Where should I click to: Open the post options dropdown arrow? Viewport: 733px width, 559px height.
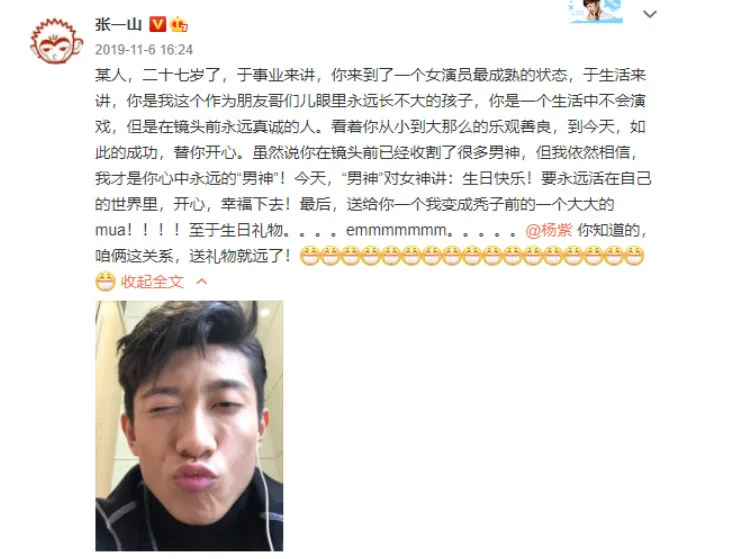650,14
